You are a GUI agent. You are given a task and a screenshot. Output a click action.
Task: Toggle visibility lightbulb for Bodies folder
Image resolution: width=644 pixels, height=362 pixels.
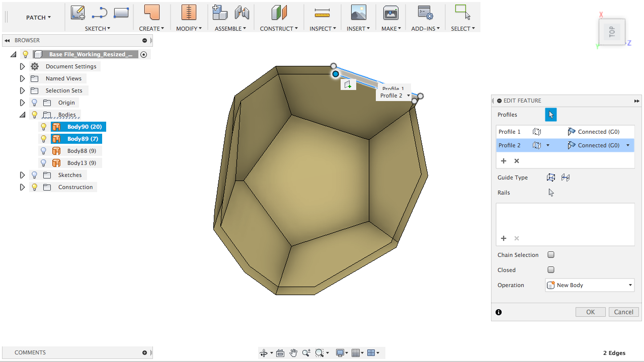pyautogui.click(x=34, y=115)
